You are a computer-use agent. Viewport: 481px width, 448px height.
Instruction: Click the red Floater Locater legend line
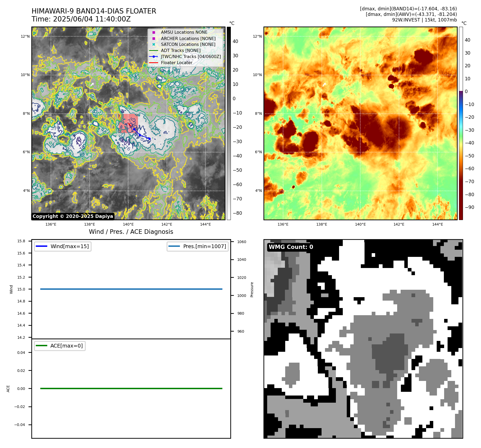pyautogui.click(x=154, y=63)
